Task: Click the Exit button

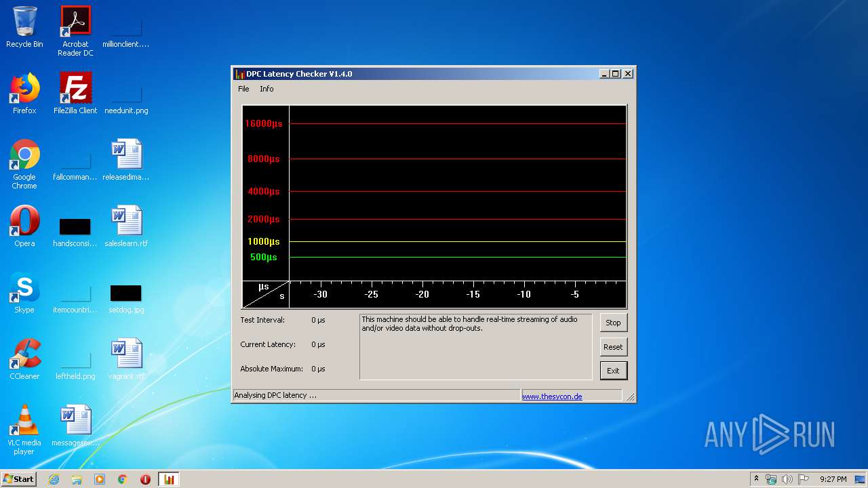Action: point(613,371)
